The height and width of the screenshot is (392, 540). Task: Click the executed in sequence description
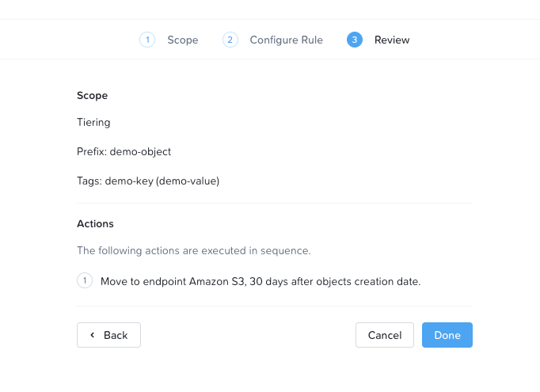point(193,250)
